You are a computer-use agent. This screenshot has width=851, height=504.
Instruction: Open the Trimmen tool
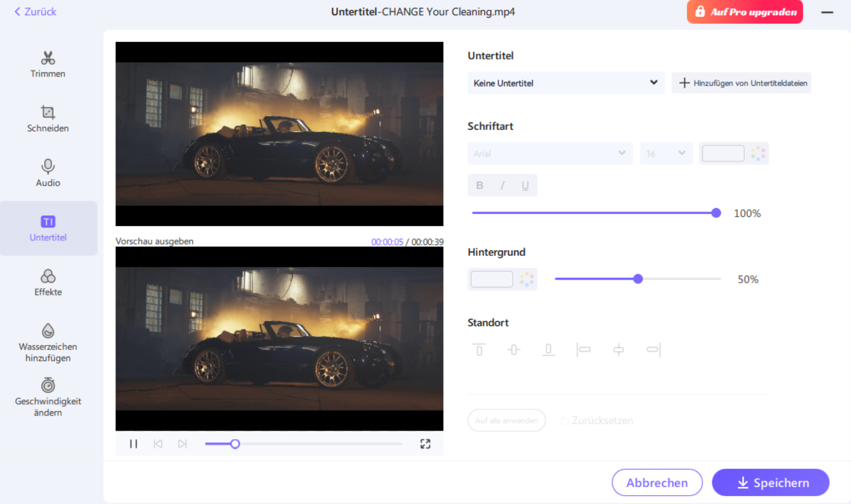point(48,64)
